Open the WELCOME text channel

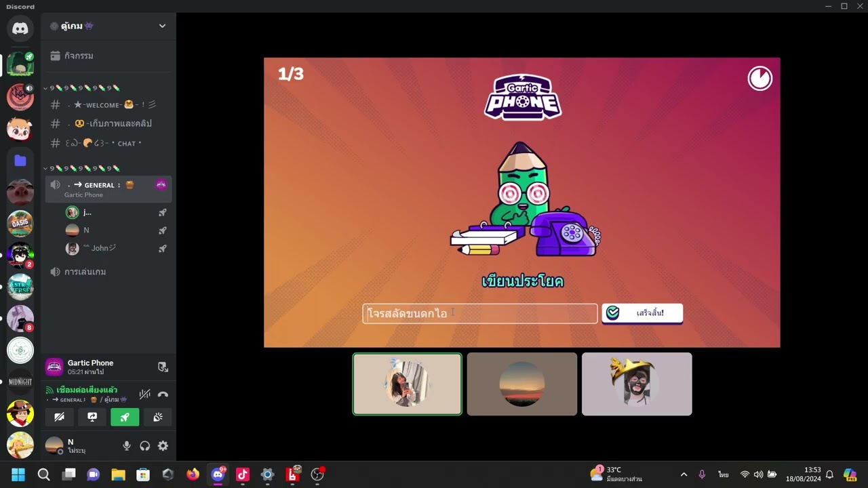[x=108, y=104]
